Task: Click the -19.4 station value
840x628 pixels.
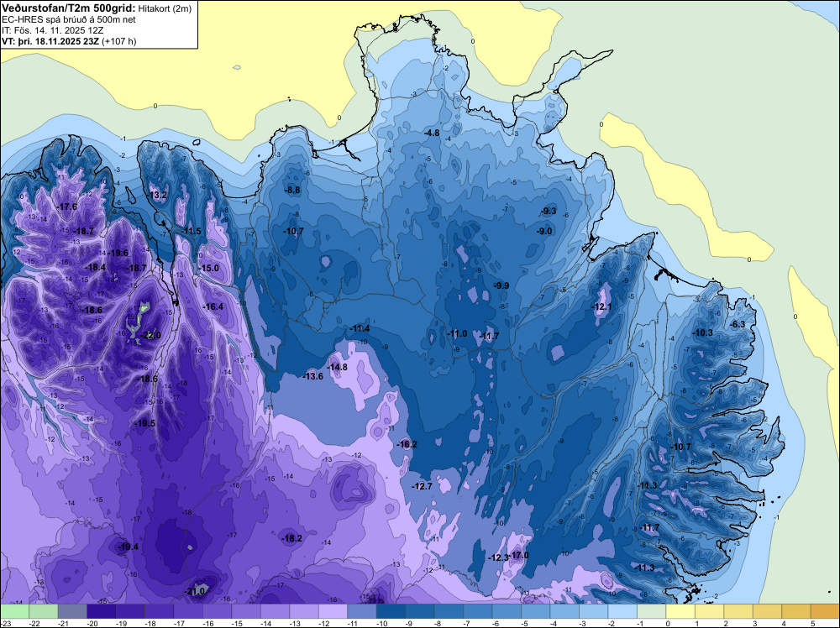Action: (129, 547)
